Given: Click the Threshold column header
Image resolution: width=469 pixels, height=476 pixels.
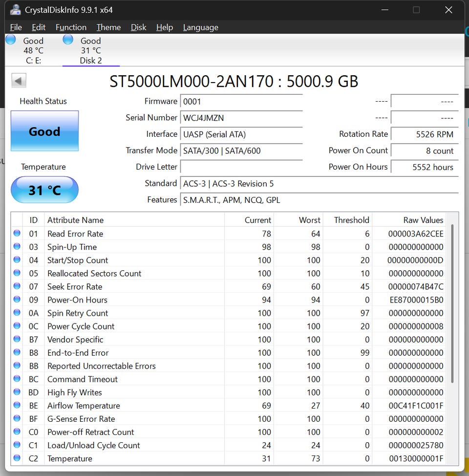Looking at the screenshot, I should coord(347,220).
